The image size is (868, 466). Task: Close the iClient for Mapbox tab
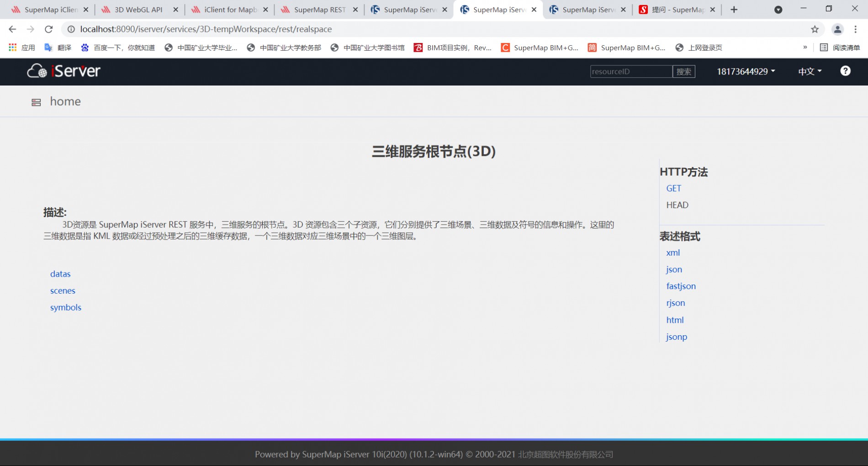(x=265, y=10)
